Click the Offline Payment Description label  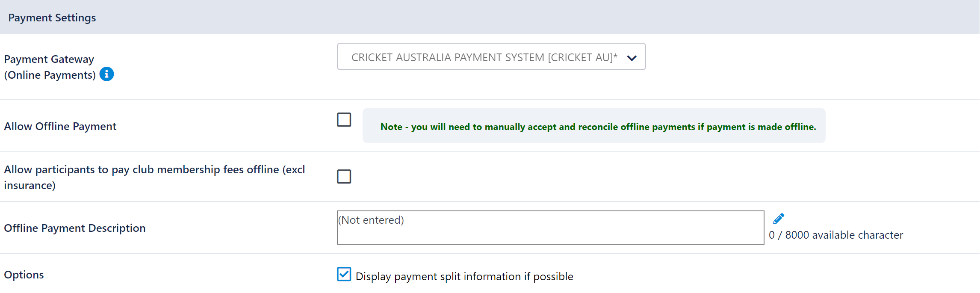pyautogui.click(x=75, y=228)
